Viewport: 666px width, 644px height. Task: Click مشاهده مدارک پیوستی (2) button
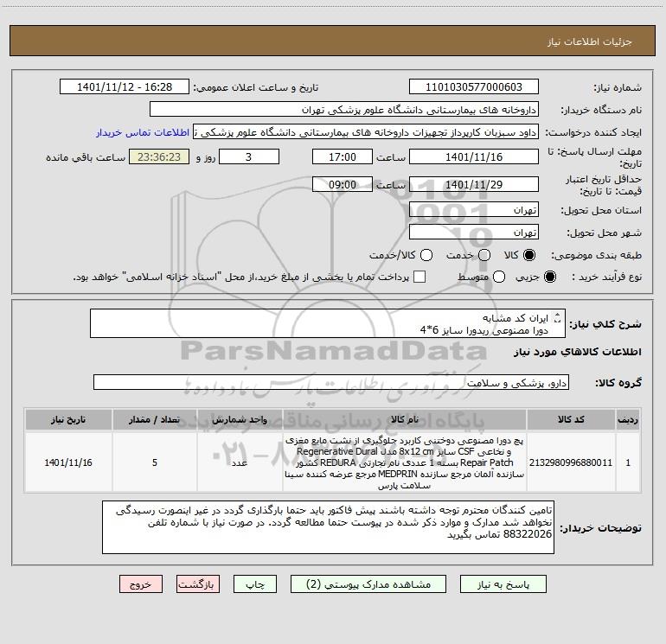(x=368, y=584)
